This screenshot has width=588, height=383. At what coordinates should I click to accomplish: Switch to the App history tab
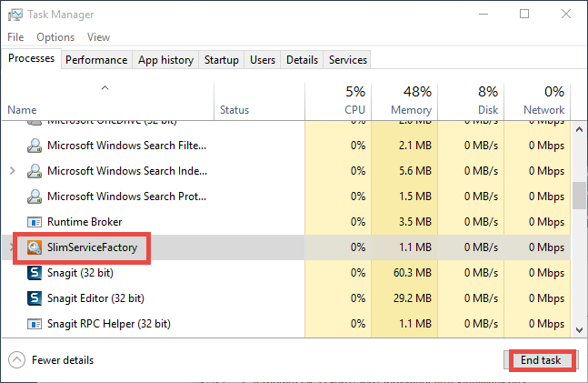pyautogui.click(x=165, y=60)
